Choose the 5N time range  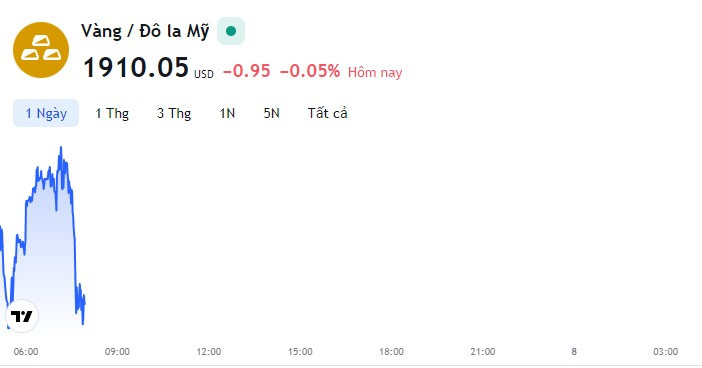tap(271, 113)
